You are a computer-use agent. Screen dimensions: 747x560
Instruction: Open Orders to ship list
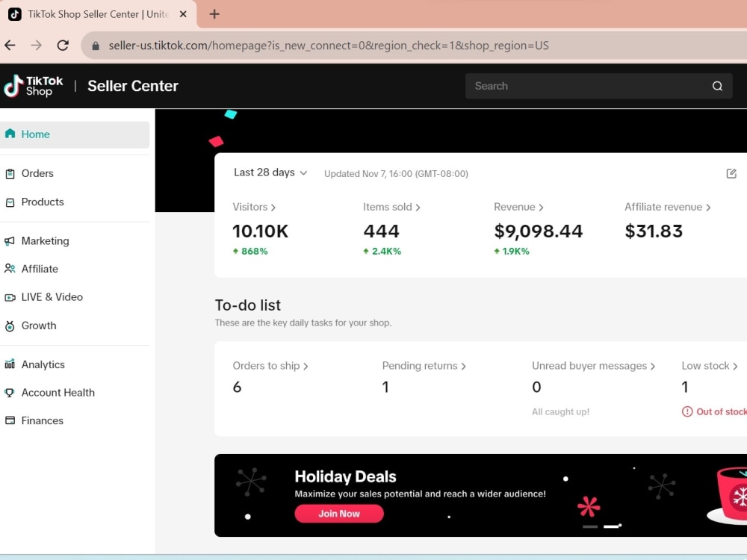tap(270, 366)
